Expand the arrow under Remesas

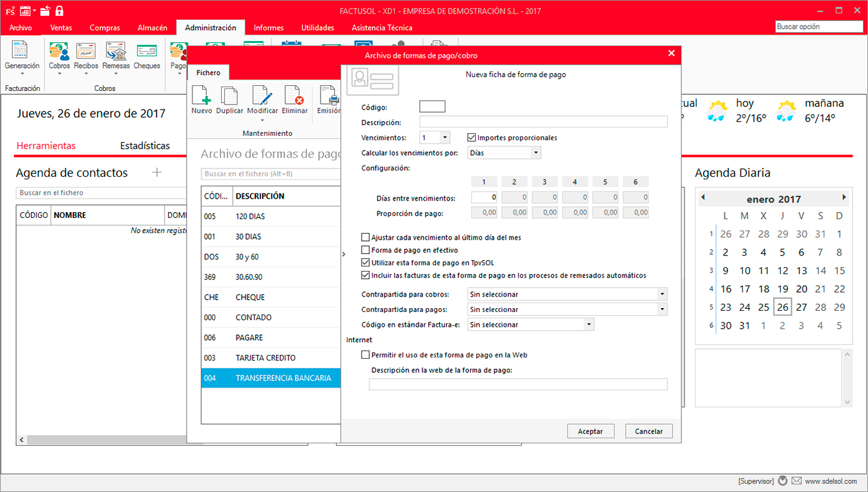click(116, 74)
